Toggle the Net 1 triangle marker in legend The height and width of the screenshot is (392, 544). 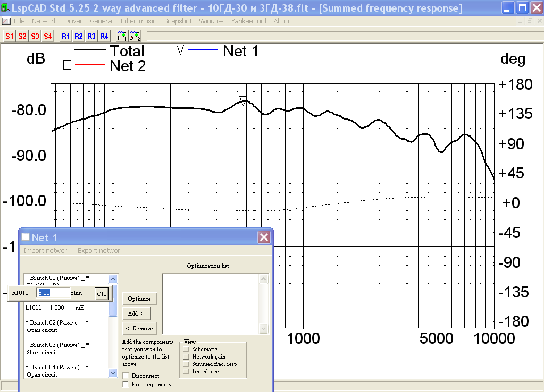pyautogui.click(x=180, y=50)
